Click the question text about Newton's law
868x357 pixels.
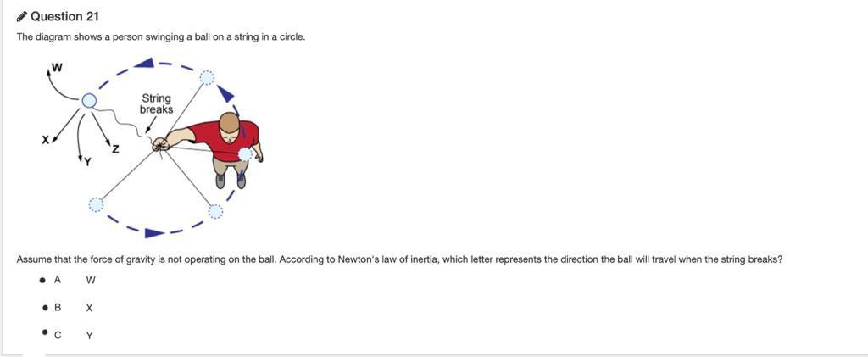click(x=399, y=259)
